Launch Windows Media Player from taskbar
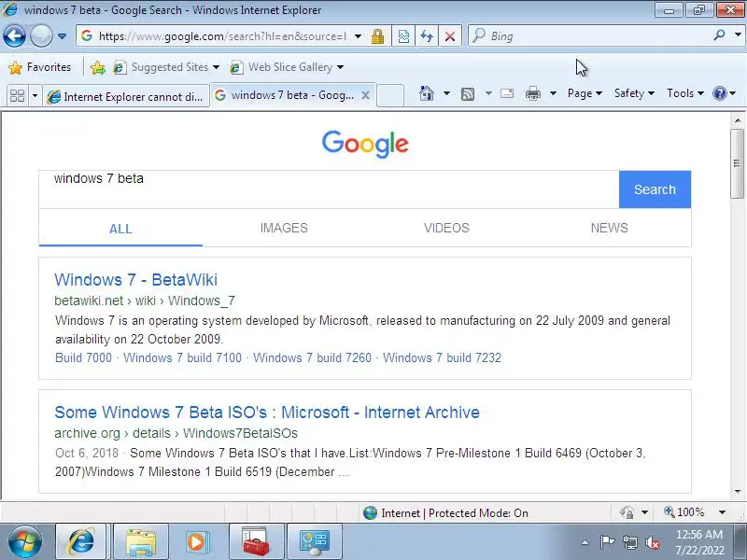This screenshot has width=747, height=560. [x=197, y=541]
